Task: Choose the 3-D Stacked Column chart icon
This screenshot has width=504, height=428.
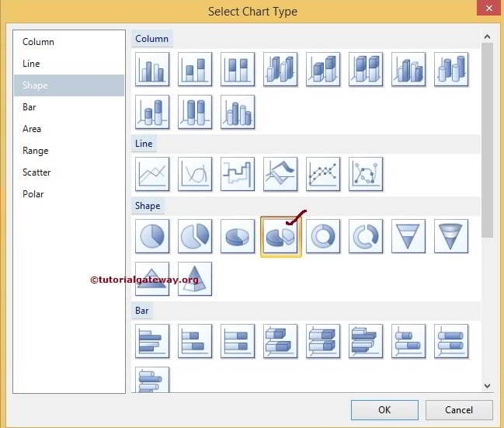Action: (x=323, y=69)
